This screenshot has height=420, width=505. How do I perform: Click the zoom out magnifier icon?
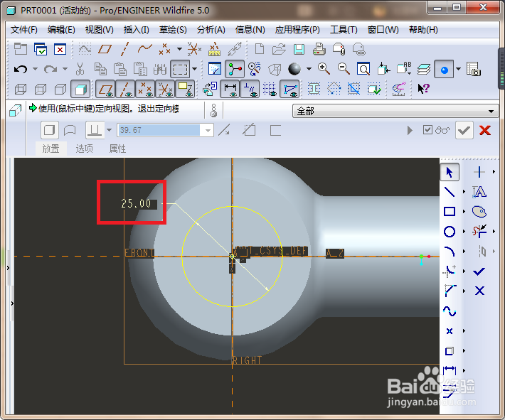(x=344, y=69)
